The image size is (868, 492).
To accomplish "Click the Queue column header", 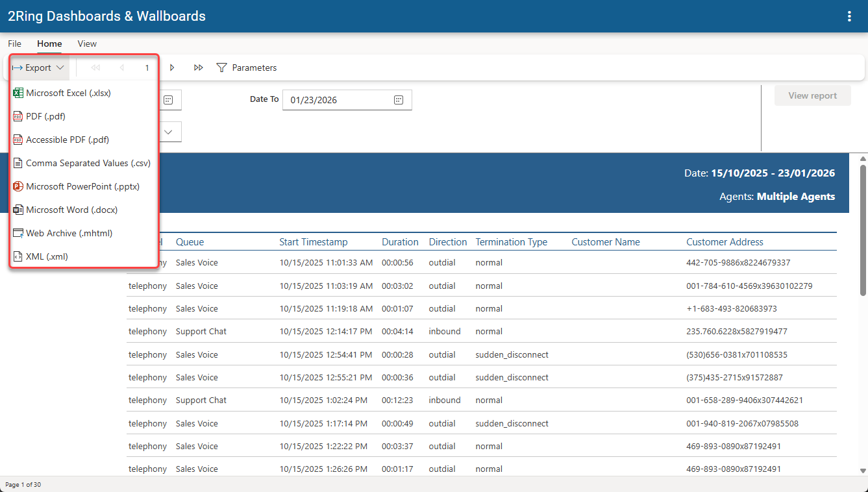I will point(190,242).
